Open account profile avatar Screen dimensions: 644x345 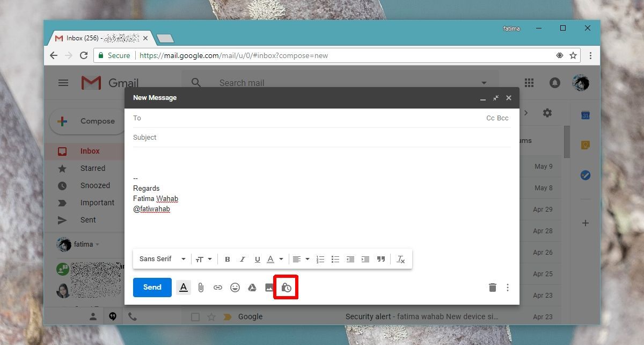point(581,83)
